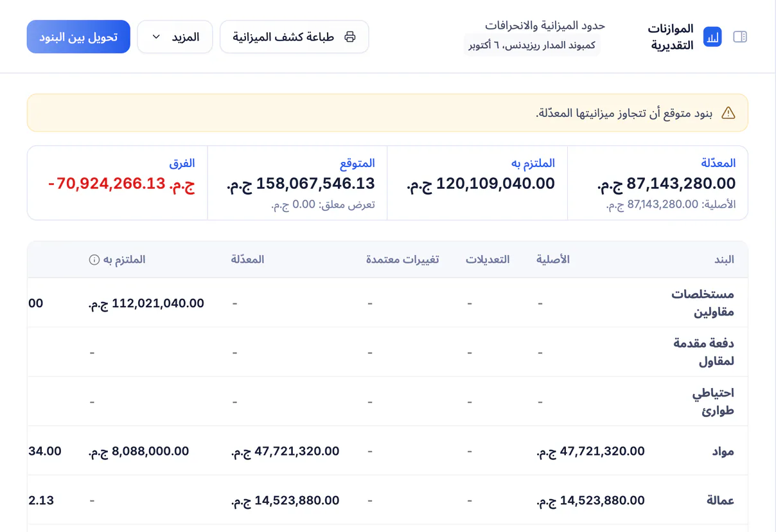Select the مستخلصات مقاولين row

[x=388, y=303]
